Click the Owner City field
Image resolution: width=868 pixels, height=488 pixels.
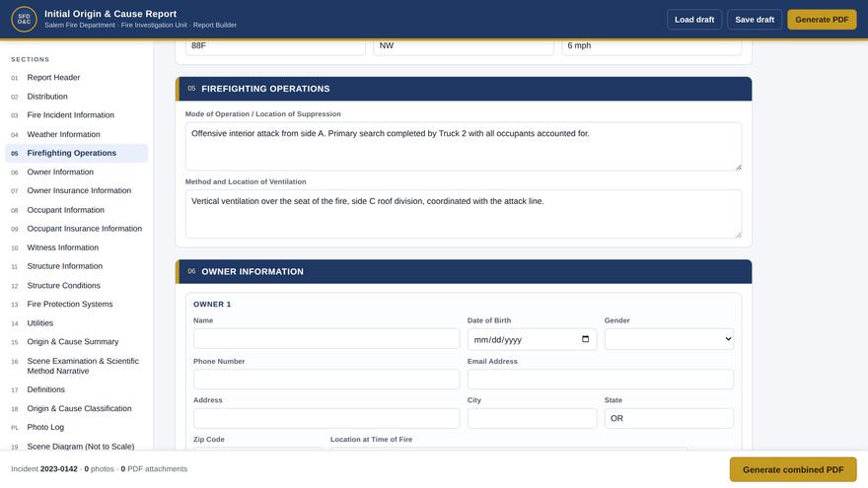(x=532, y=418)
